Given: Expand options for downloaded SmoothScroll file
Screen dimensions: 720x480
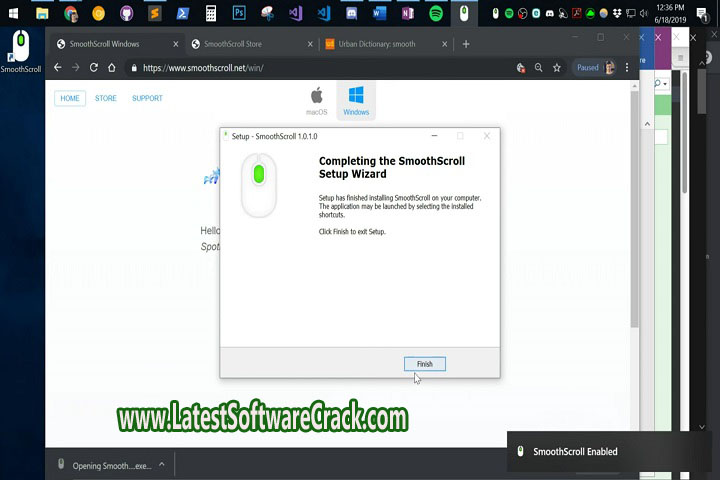Looking at the screenshot, I should tap(161, 464).
